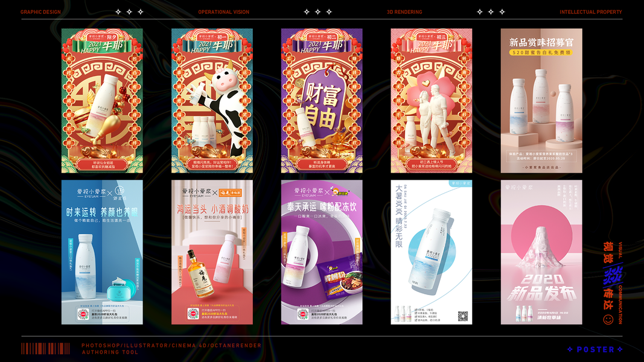Open the green 除夕 New Year poster

click(102, 101)
